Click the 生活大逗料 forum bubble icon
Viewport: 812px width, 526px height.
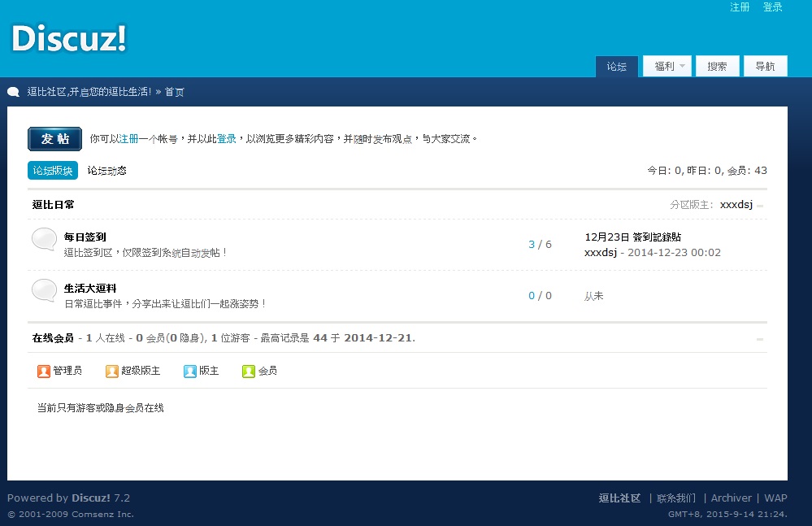pyautogui.click(x=45, y=290)
